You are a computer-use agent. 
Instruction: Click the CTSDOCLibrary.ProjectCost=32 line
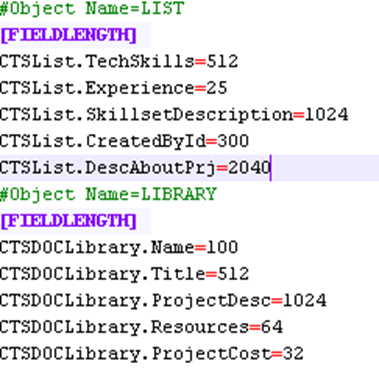coord(152,354)
